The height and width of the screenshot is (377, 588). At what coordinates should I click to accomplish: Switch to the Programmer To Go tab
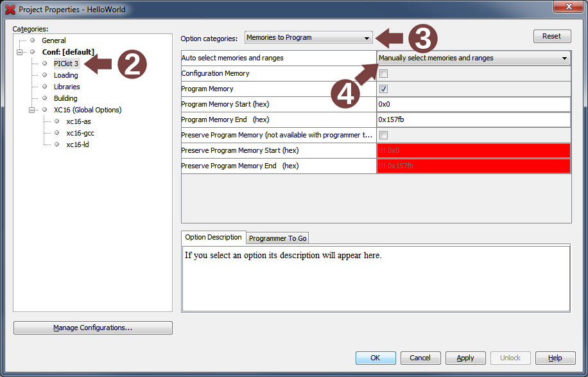pyautogui.click(x=277, y=238)
